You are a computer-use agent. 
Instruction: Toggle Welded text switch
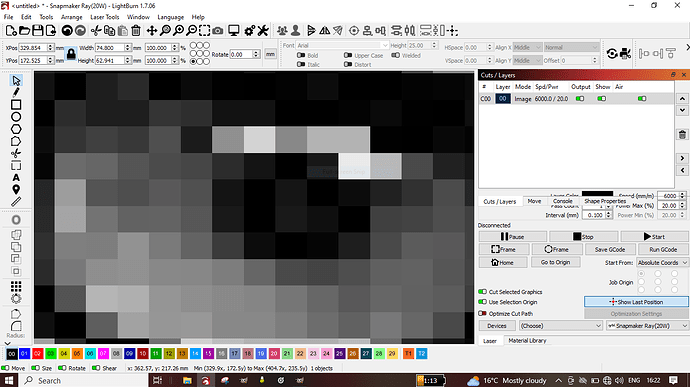pyautogui.click(x=396, y=55)
